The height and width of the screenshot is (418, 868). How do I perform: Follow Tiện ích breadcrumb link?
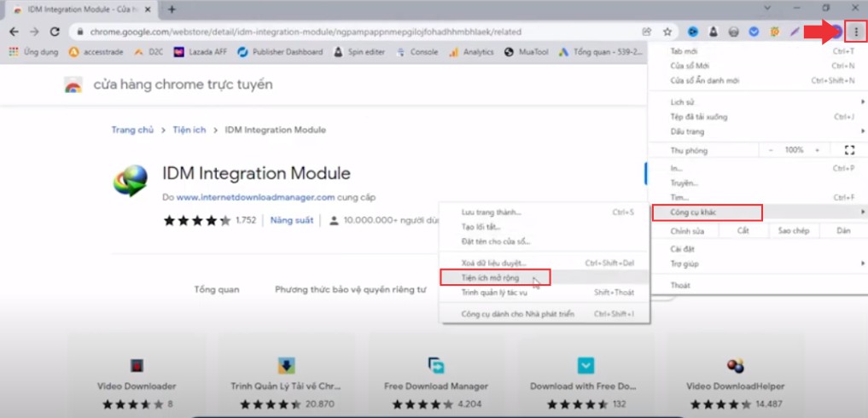(189, 131)
